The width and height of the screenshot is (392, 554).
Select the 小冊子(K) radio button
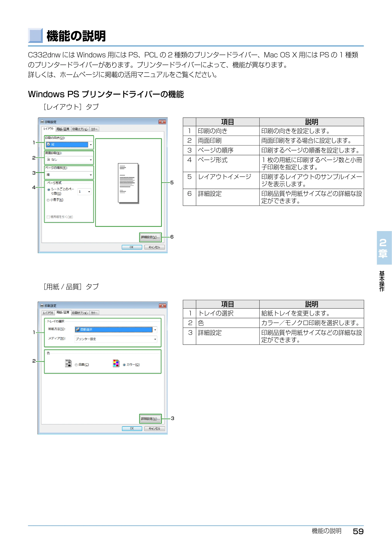(48, 200)
